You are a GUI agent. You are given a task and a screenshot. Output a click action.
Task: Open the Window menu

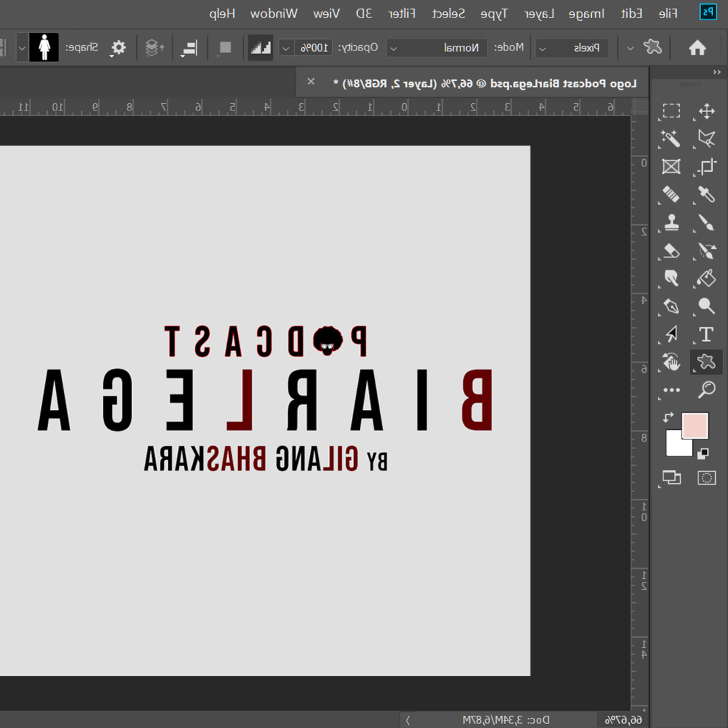coord(274,14)
